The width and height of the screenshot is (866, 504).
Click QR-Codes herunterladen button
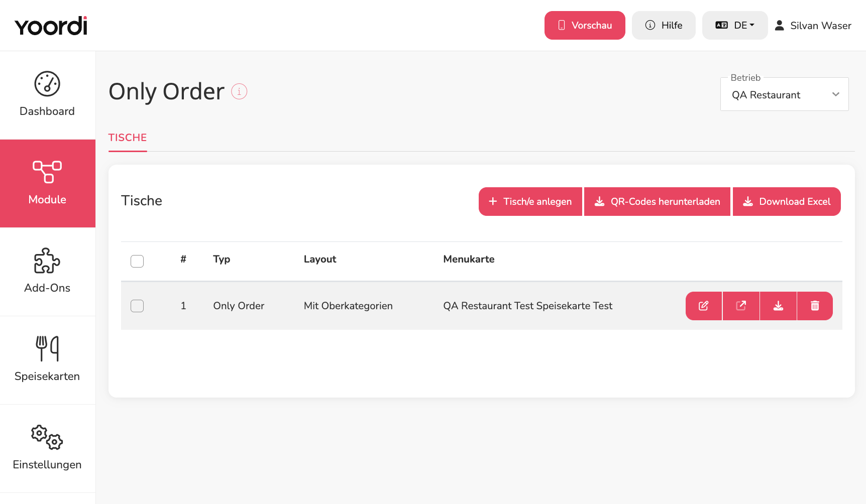[657, 201]
